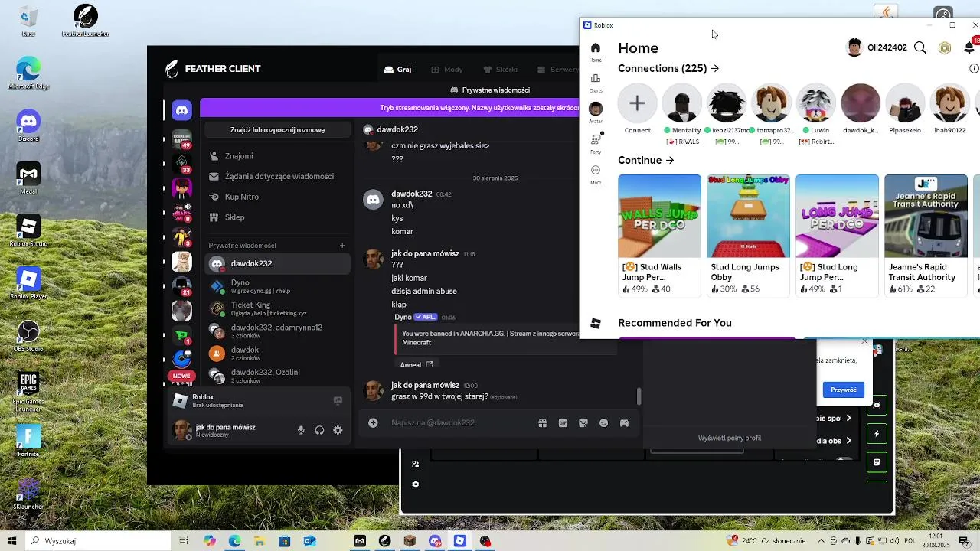Open Wyświetl pełny profil link

click(729, 439)
